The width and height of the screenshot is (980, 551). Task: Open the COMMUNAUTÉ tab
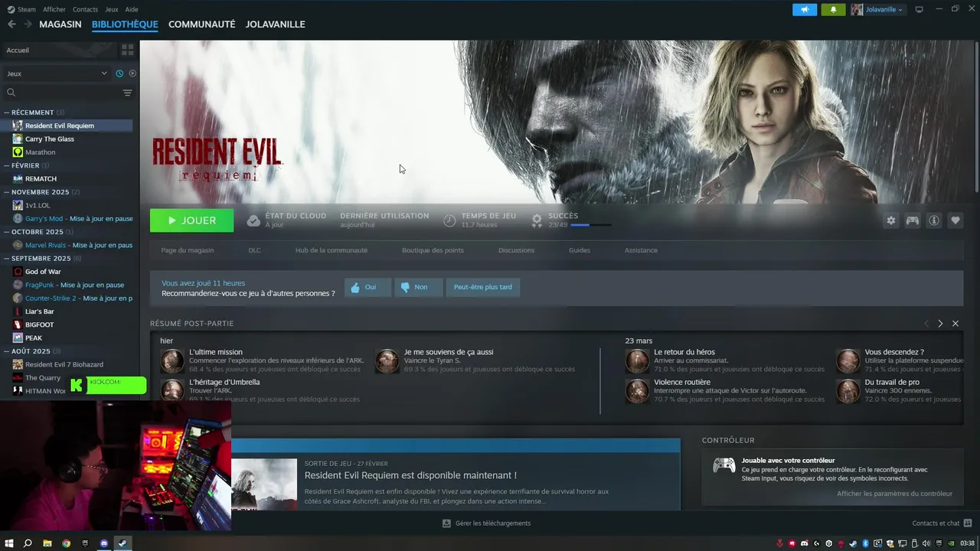[x=201, y=24]
